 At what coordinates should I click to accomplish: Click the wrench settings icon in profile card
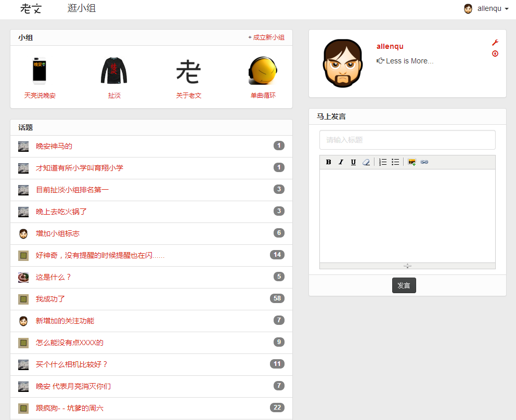[x=495, y=43]
